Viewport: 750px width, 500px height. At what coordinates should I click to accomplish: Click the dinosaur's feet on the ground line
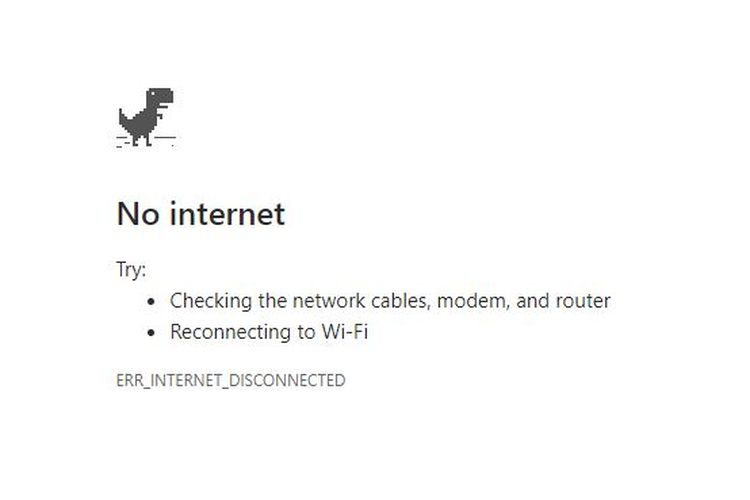(142, 141)
